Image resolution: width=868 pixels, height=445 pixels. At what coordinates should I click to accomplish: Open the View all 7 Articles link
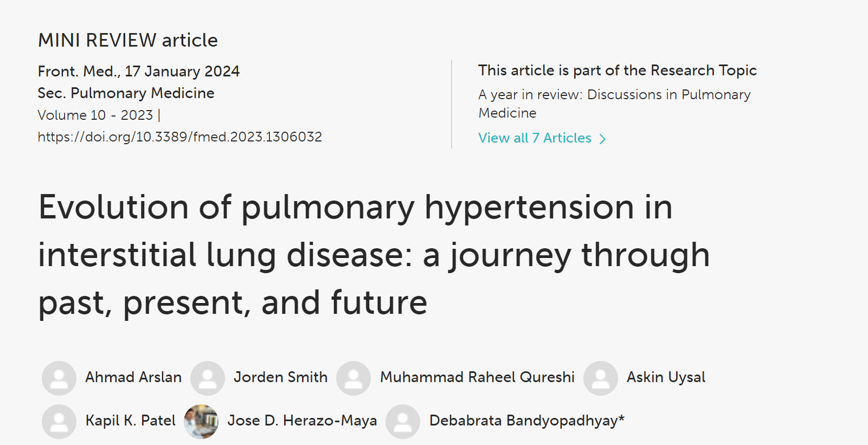tap(535, 138)
